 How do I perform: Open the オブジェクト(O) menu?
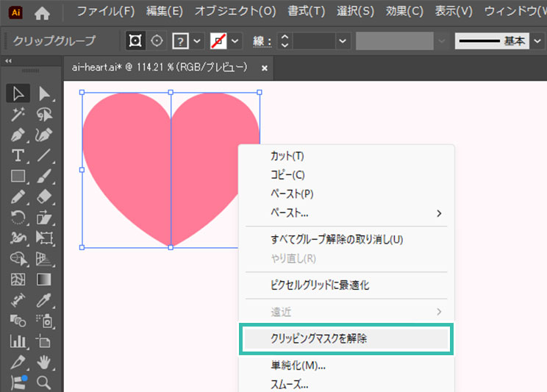235,12
